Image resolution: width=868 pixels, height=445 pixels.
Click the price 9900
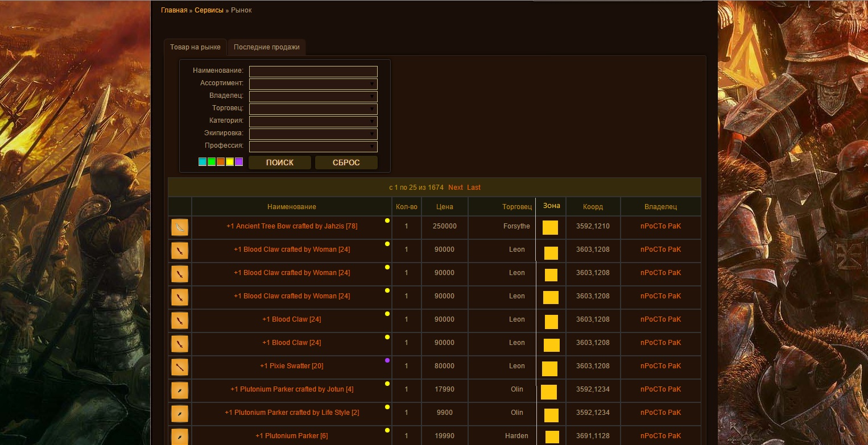[444, 413]
